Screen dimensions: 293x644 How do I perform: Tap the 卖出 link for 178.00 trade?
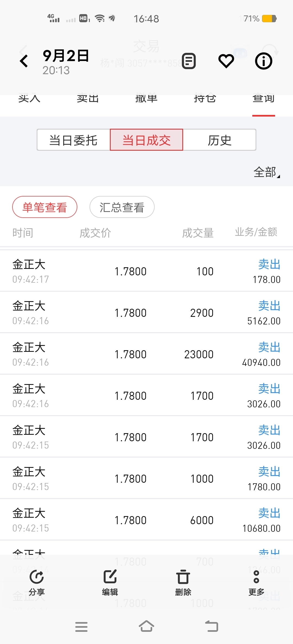click(x=269, y=264)
